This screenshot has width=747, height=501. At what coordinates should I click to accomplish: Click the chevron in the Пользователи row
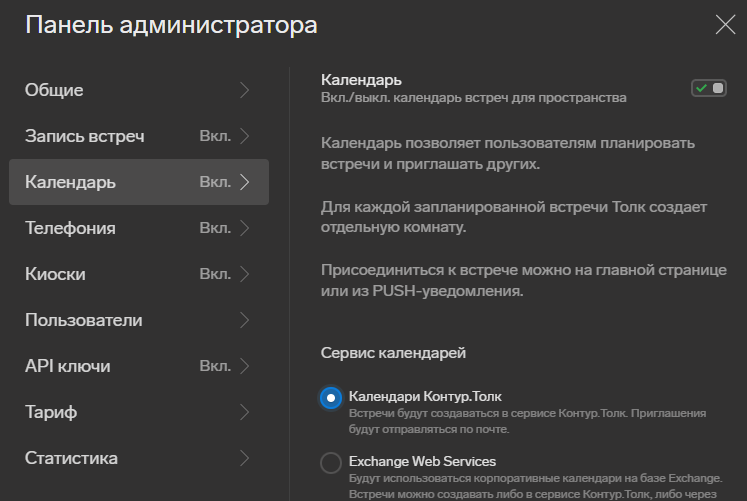click(244, 320)
